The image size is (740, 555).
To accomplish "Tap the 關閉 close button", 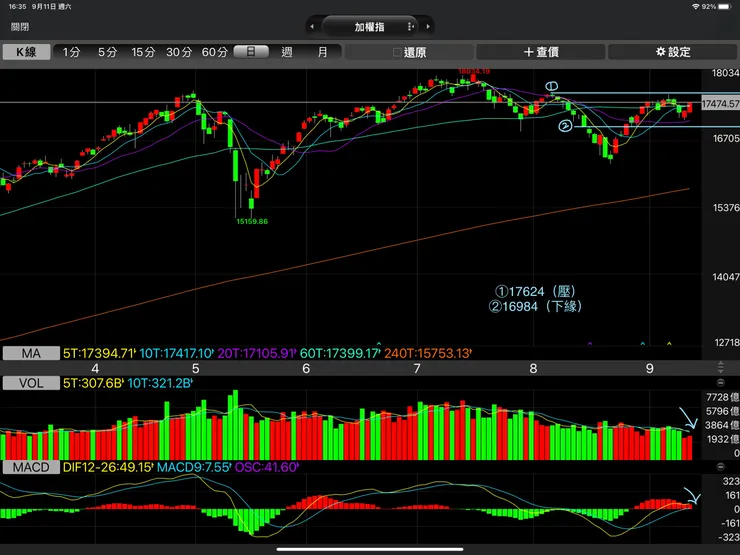I will point(20,27).
